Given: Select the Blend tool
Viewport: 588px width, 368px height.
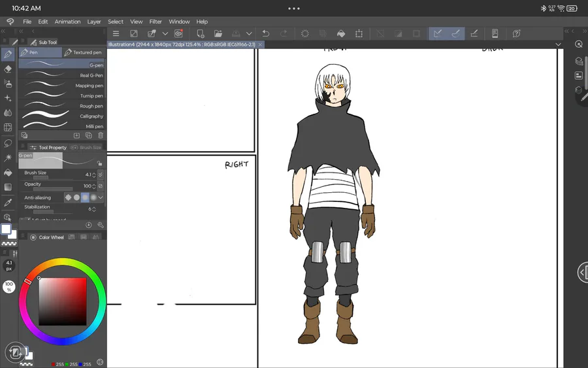Looking at the screenshot, I should pos(8,113).
